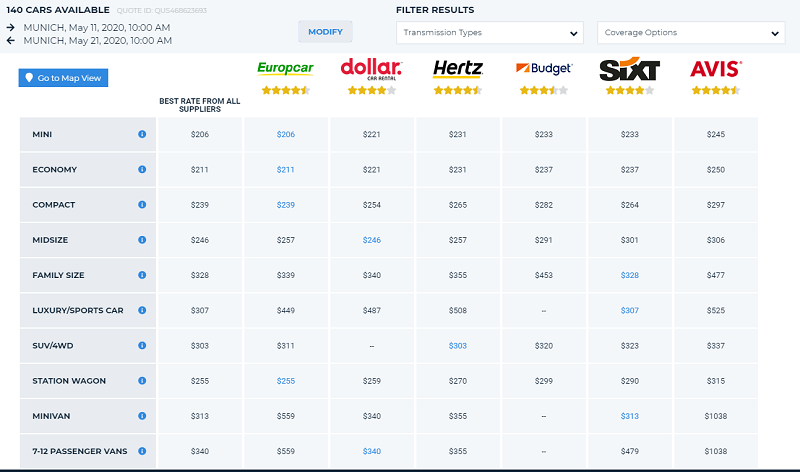Viewport: 800px width, 472px height.
Task: Select Hertz $303 SUV/4WD rate
Action: [x=458, y=345]
